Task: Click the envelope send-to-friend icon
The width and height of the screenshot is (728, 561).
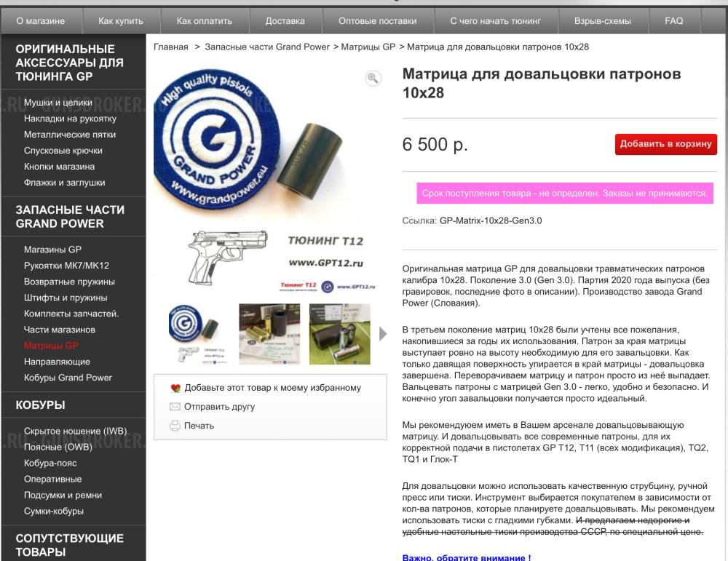Action: pyautogui.click(x=175, y=407)
